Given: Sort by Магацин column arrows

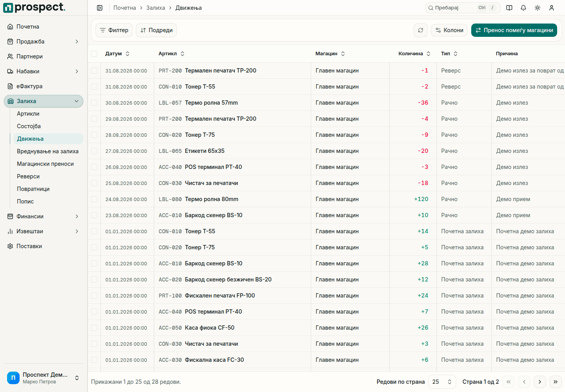Looking at the screenshot, I should pos(343,54).
